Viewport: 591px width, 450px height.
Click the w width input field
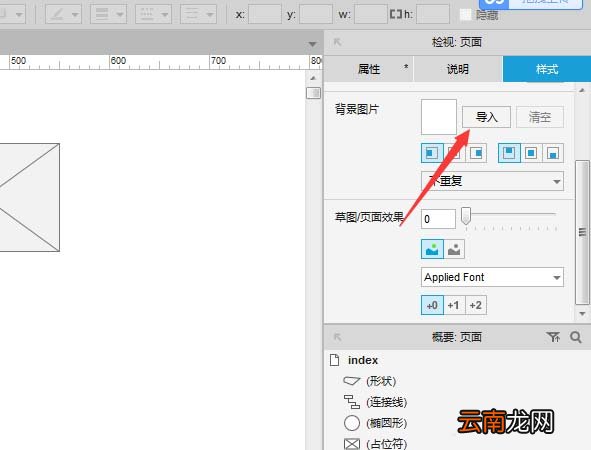(x=371, y=14)
